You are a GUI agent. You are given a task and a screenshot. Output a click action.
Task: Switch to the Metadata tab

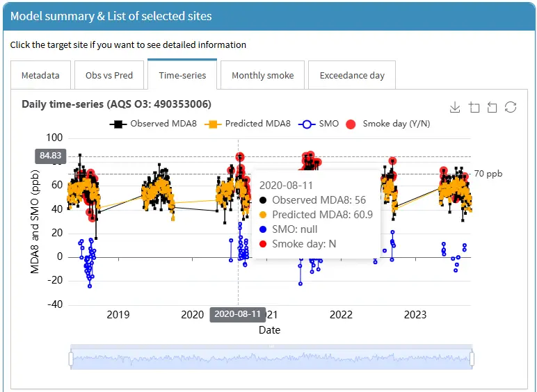(40, 75)
